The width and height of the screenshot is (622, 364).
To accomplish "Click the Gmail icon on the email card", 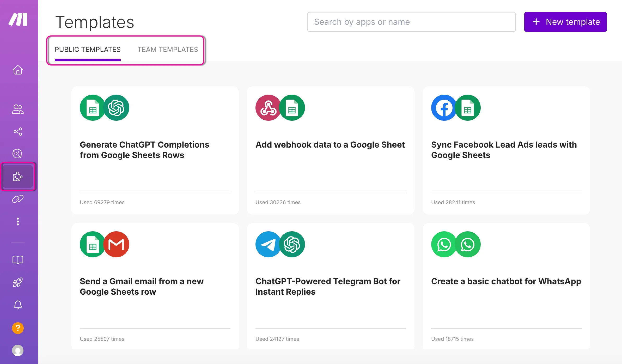I will click(x=116, y=244).
